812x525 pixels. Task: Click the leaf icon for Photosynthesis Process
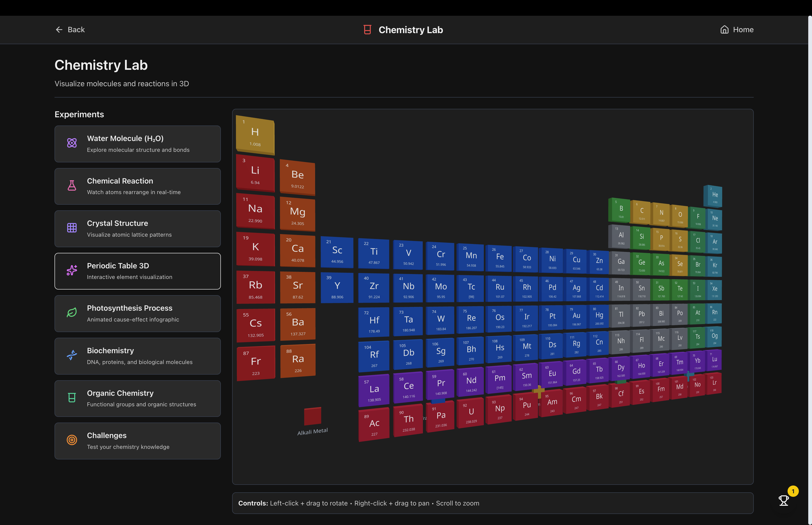72,313
